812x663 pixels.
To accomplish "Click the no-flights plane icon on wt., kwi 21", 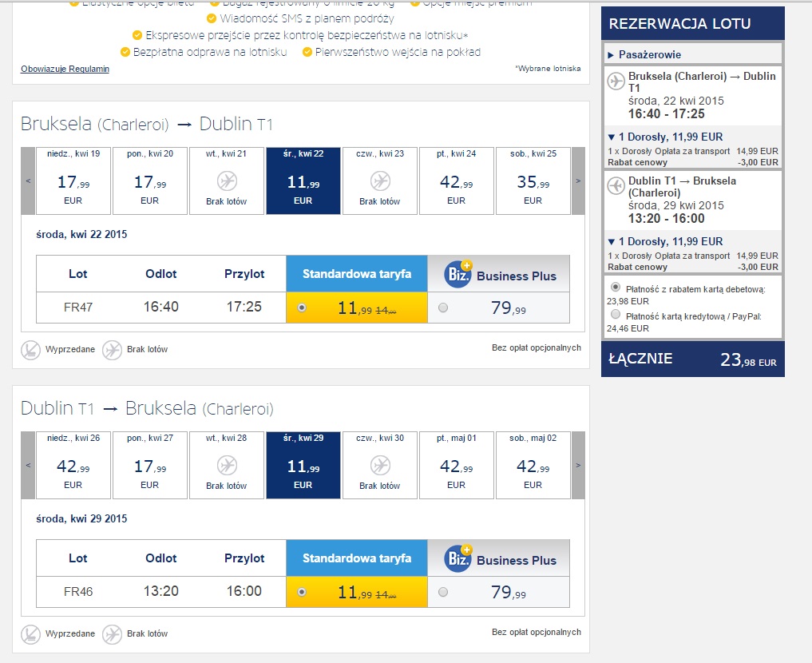I will click(227, 181).
